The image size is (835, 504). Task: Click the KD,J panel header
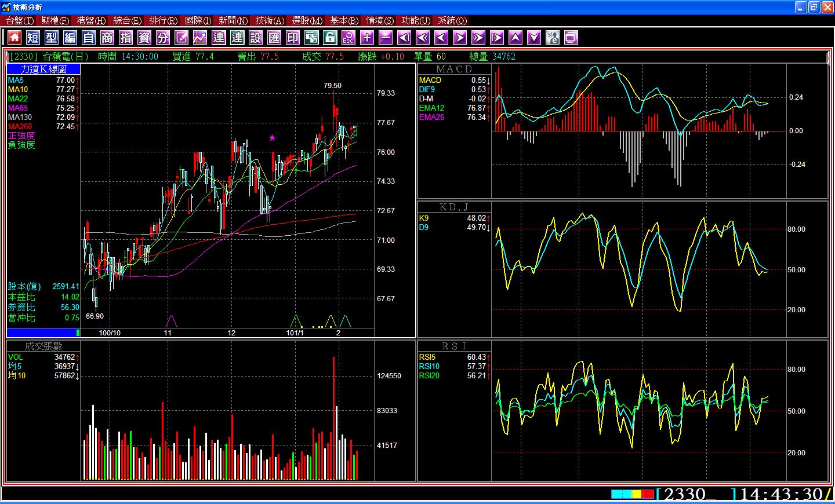point(454,207)
